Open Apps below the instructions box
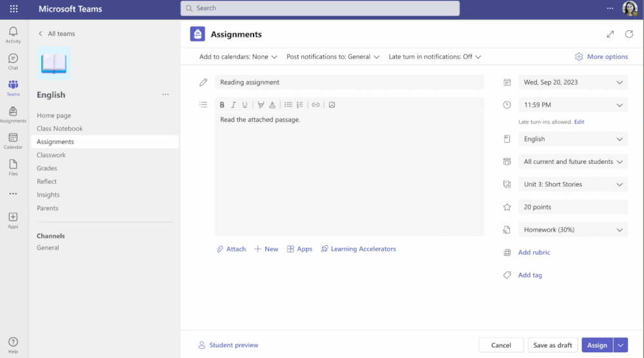 [x=299, y=249]
